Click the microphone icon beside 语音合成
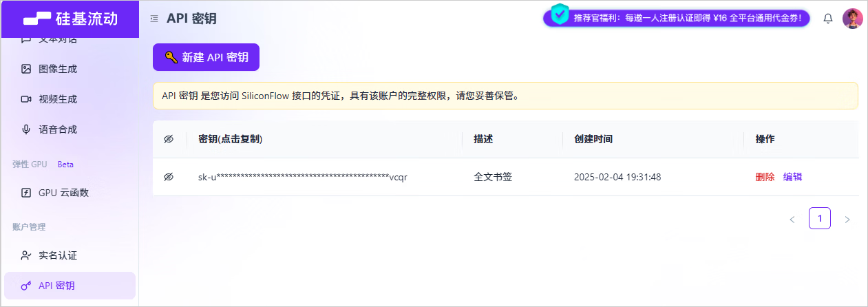The width and height of the screenshot is (868, 307). tap(26, 129)
